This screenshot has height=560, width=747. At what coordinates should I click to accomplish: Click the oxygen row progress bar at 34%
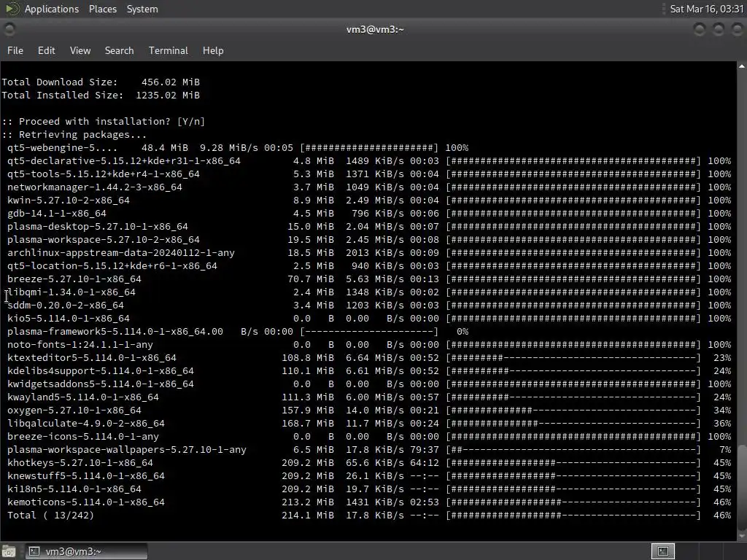click(x=573, y=411)
